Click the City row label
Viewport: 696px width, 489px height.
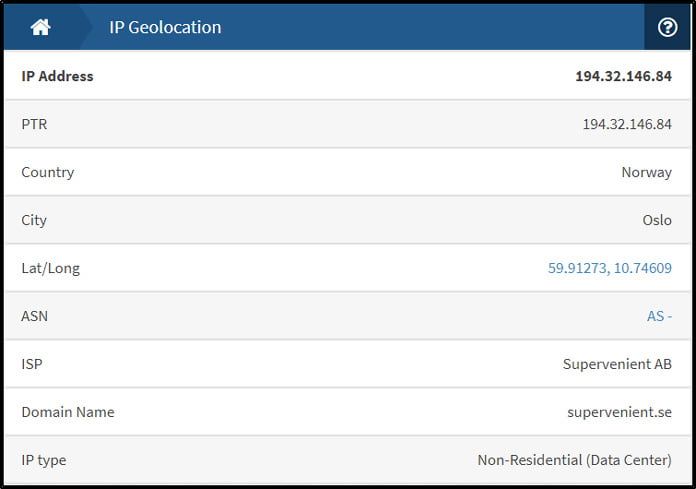pyautogui.click(x=34, y=220)
